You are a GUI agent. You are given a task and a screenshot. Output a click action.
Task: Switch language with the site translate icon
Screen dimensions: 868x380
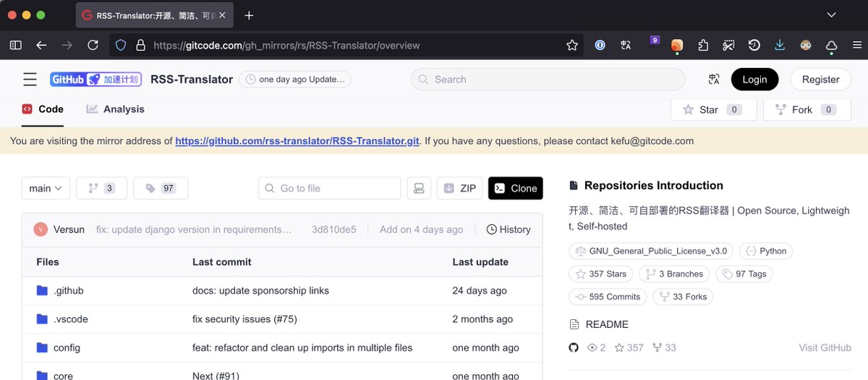point(714,80)
